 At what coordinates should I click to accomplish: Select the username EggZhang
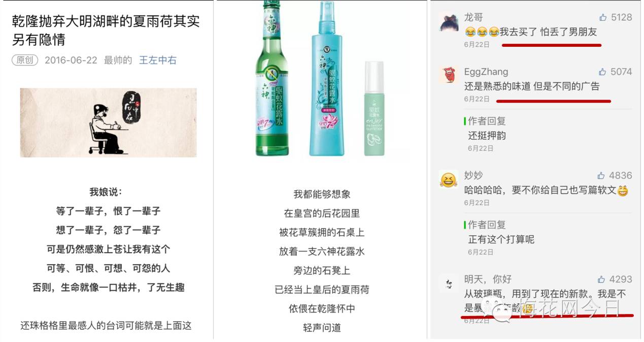point(486,72)
